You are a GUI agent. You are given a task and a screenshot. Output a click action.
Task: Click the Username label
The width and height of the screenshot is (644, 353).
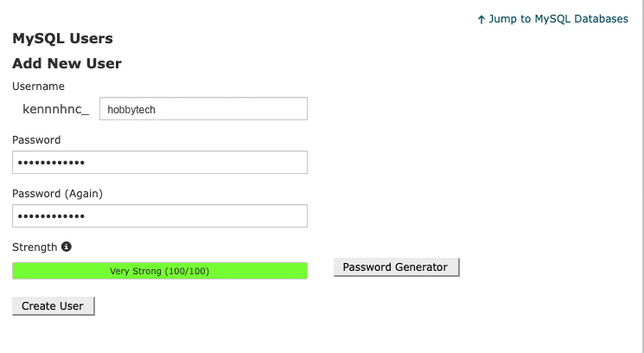click(x=38, y=86)
